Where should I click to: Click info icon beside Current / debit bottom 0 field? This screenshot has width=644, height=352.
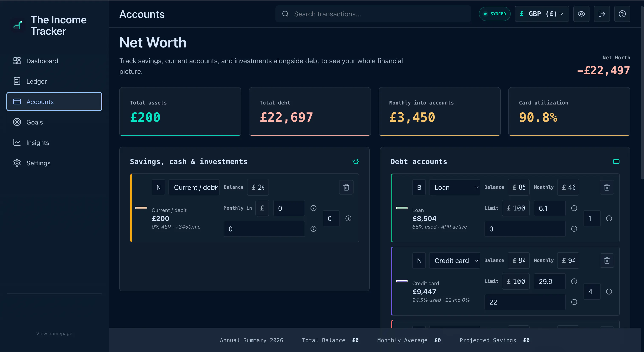tap(313, 229)
